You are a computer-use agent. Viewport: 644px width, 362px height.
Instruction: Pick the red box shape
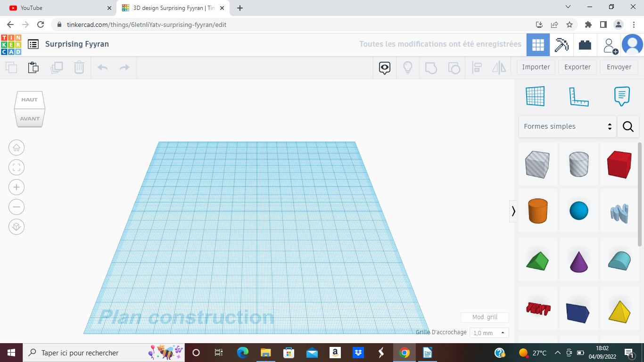click(619, 164)
